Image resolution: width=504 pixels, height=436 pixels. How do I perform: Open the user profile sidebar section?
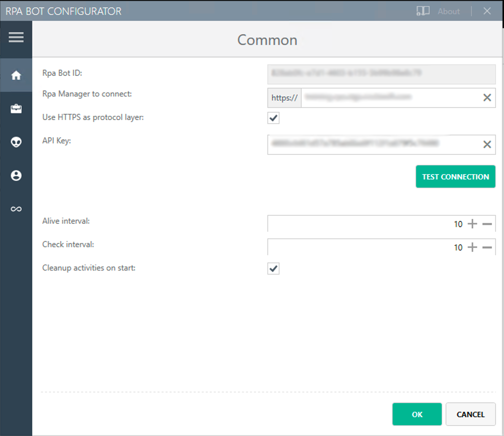[x=16, y=175]
